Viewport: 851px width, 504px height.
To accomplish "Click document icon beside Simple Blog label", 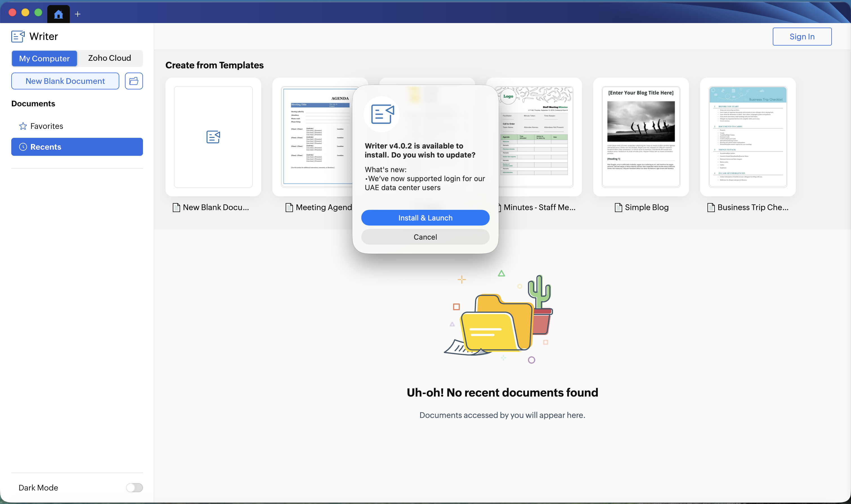I will [x=618, y=207].
